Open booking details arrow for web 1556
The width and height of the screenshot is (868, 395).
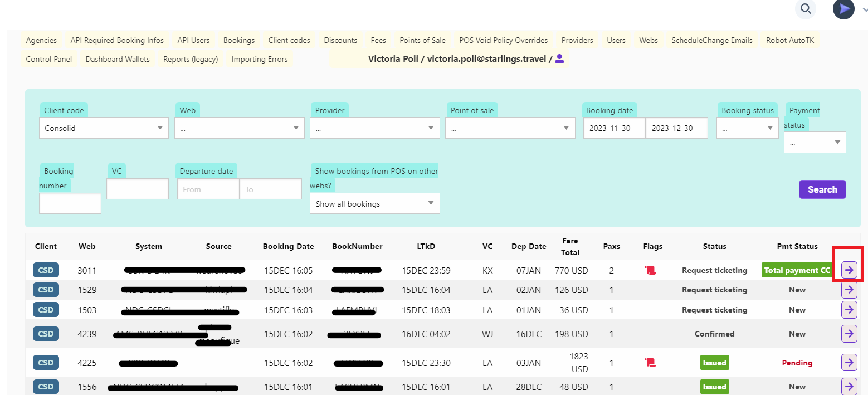(x=849, y=387)
